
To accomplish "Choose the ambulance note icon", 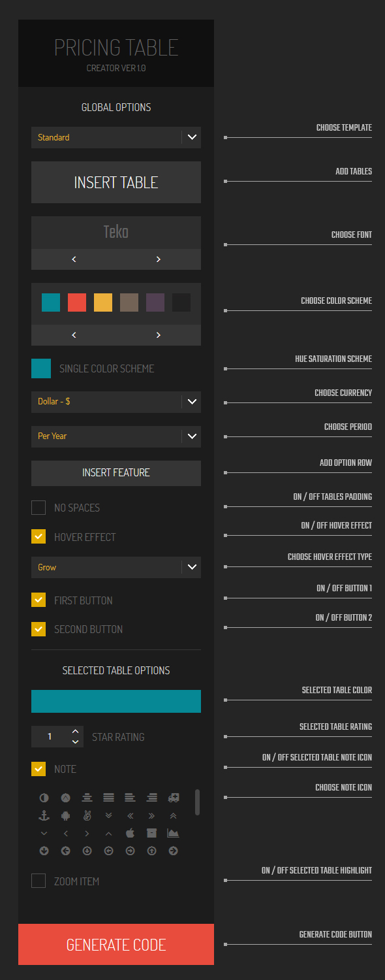I will 173,797.
